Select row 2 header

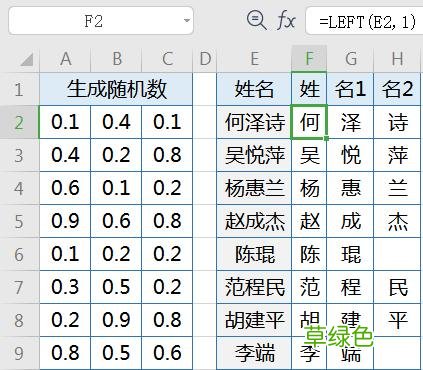(19, 122)
